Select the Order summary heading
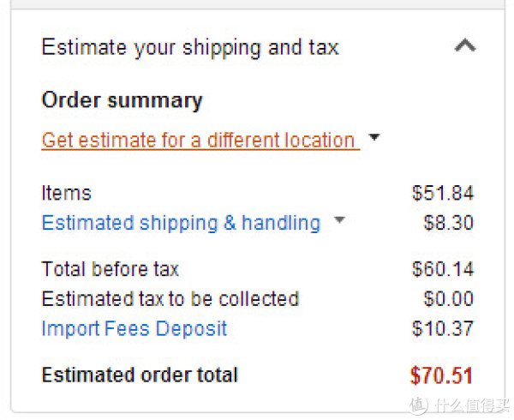Screen dimensions: 514x420 123,100
